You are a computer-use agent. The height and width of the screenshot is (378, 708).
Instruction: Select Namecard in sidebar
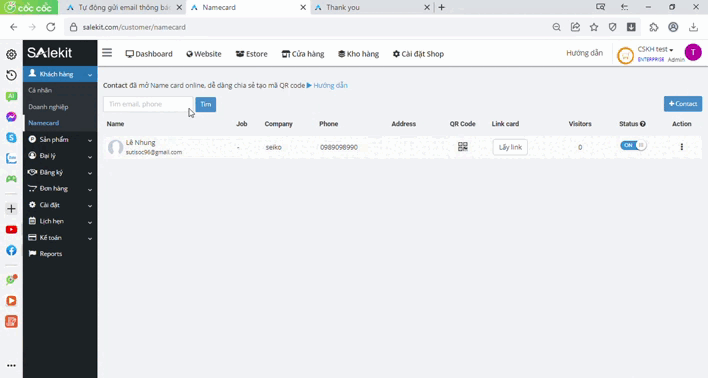(x=44, y=123)
